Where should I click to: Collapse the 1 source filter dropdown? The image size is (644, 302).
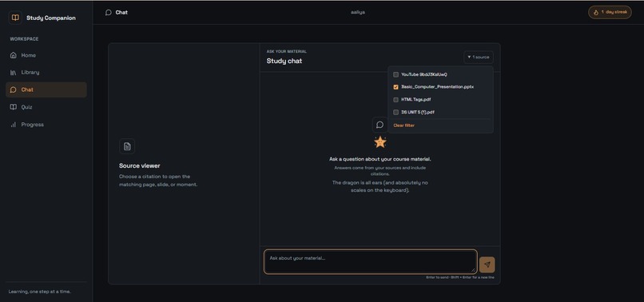pyautogui.click(x=479, y=57)
